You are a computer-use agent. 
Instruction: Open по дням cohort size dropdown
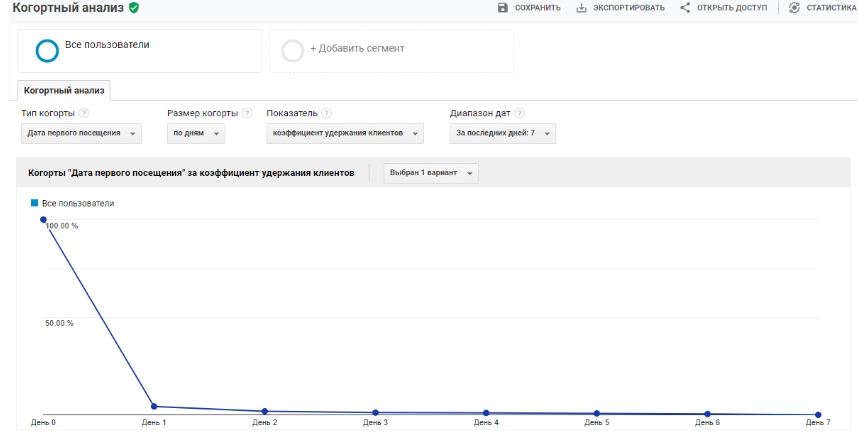[x=196, y=134]
